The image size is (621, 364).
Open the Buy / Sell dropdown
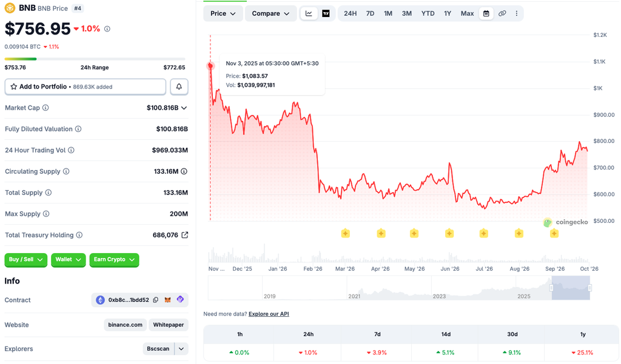(x=25, y=260)
